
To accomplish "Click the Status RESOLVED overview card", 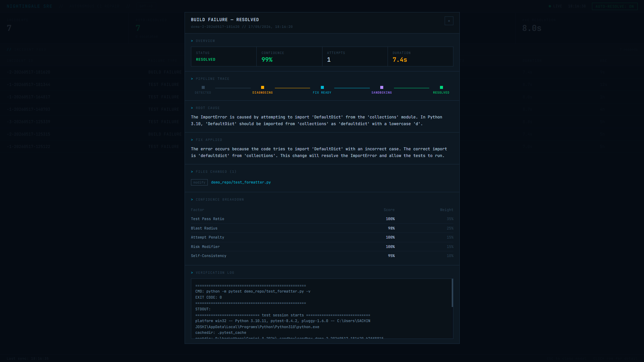I will pos(224,56).
